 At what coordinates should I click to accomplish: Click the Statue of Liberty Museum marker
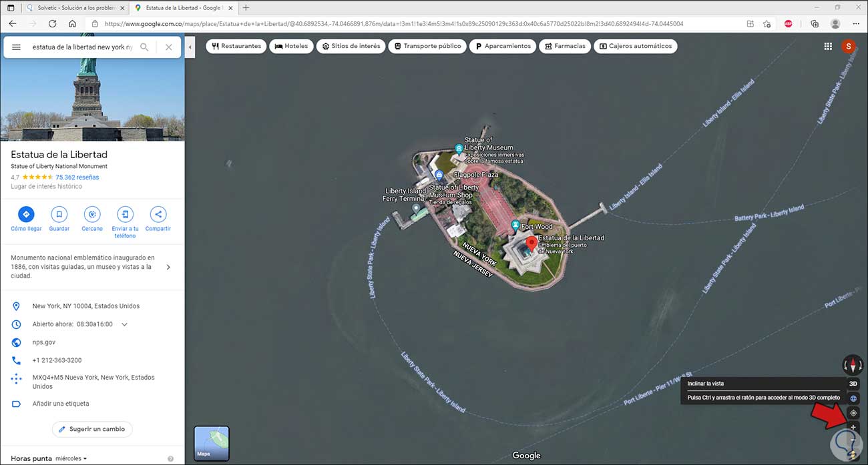(459, 148)
